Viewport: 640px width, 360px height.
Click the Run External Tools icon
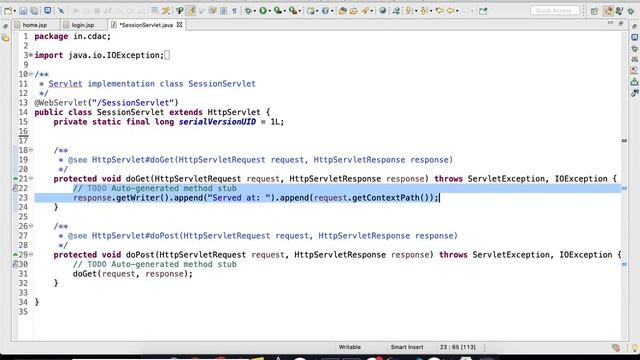coord(292,11)
